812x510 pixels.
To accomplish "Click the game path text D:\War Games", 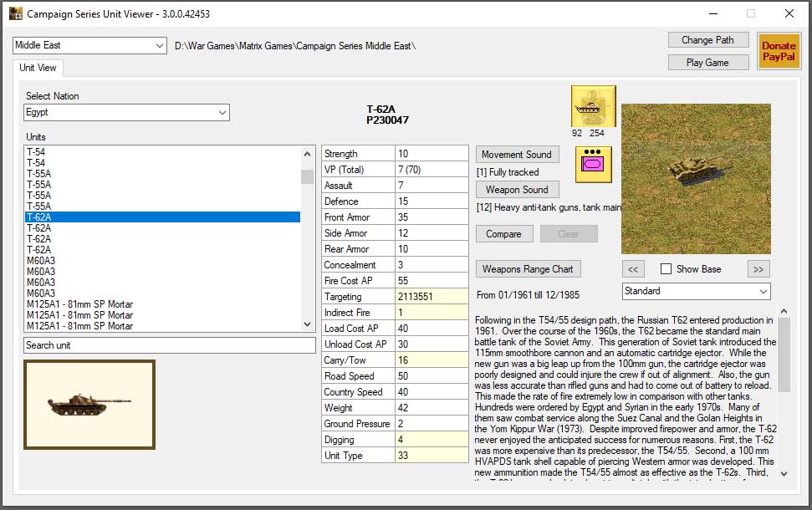I will point(295,45).
